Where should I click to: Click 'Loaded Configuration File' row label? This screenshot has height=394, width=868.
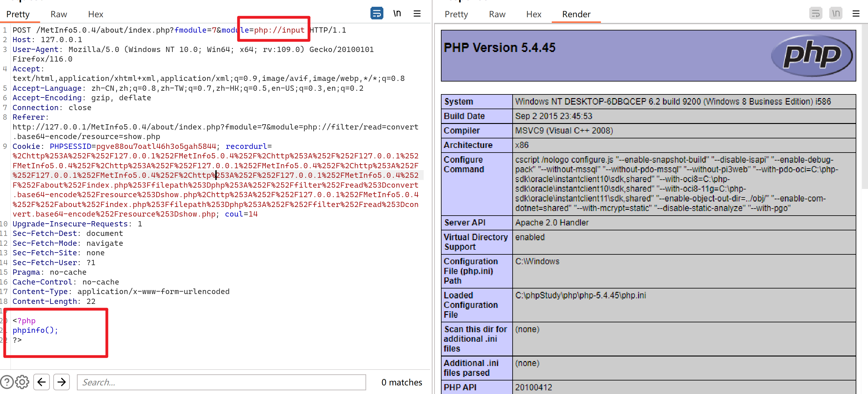pyautogui.click(x=470, y=305)
